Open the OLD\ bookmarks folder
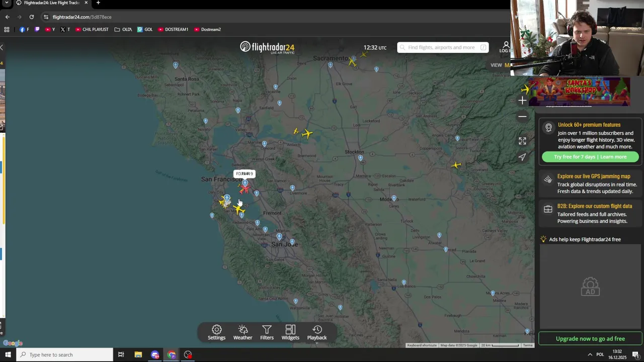The image size is (644, 362). coord(123,29)
